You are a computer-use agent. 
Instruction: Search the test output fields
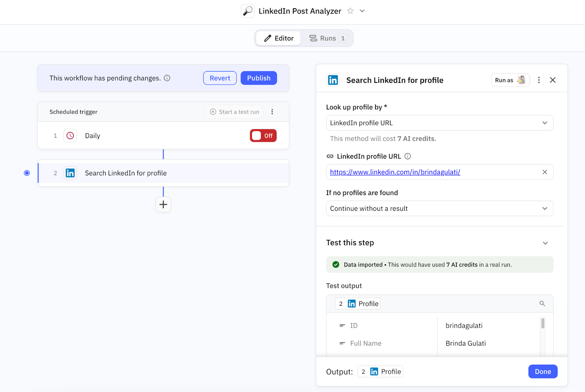[x=542, y=304]
